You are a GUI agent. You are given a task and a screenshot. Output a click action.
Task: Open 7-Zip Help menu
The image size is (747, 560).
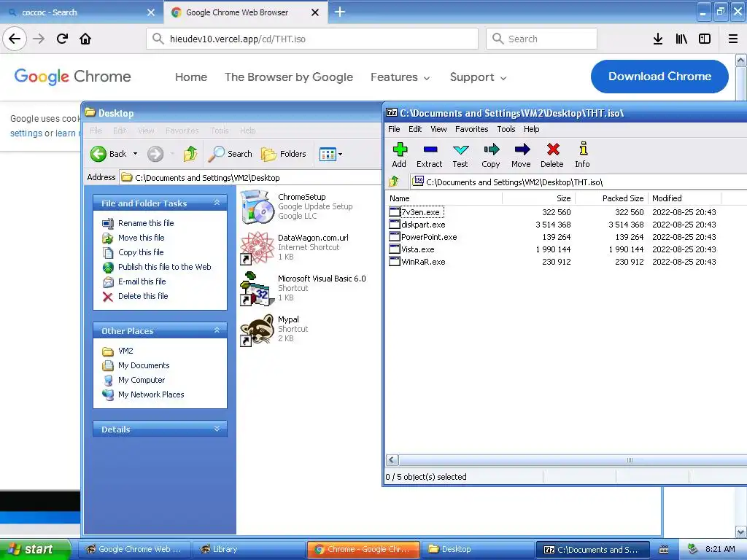coord(531,129)
